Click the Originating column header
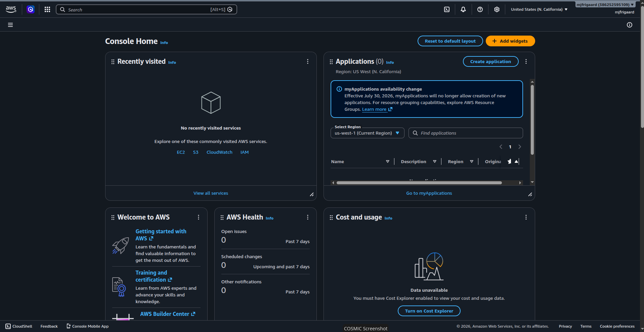Viewport: 644px width, 332px height. coord(493,161)
